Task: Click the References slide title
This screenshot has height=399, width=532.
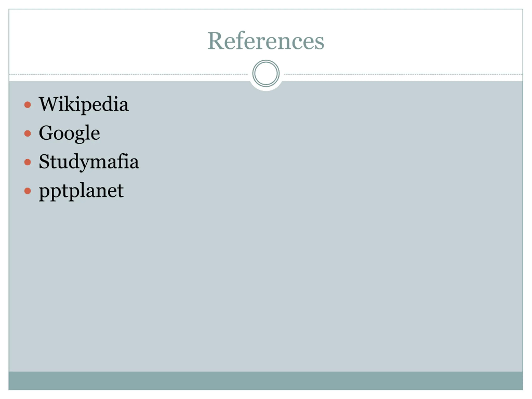Action: (266, 41)
